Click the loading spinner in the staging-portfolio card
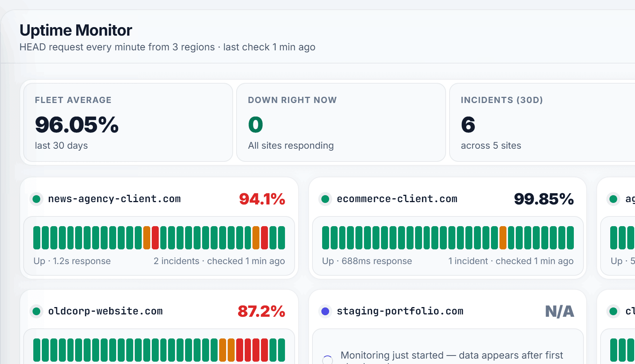 pos(328,360)
